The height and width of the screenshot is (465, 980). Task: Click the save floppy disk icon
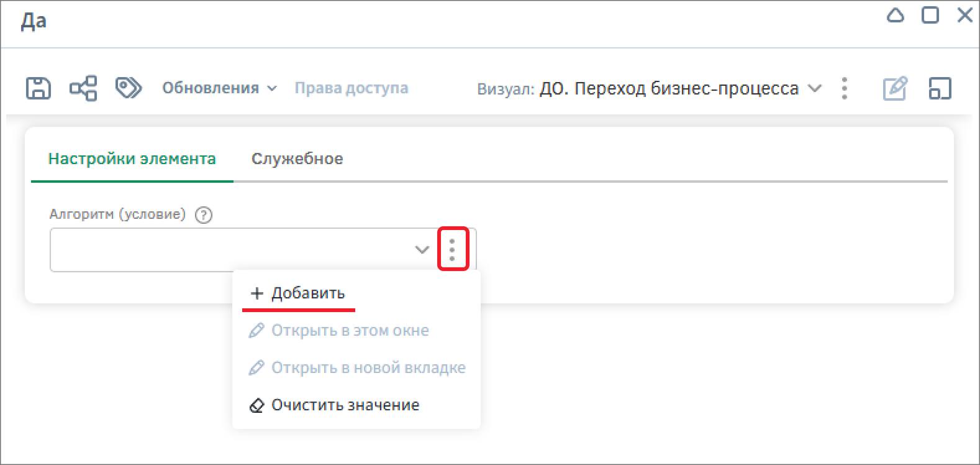coord(38,88)
